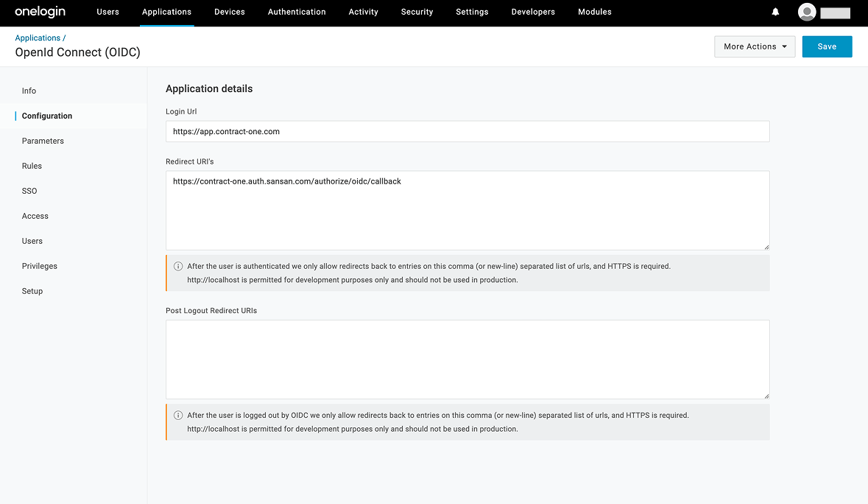Click inside Post Logout Redirect URIs text area
This screenshot has height=504, width=868.
[x=467, y=360]
